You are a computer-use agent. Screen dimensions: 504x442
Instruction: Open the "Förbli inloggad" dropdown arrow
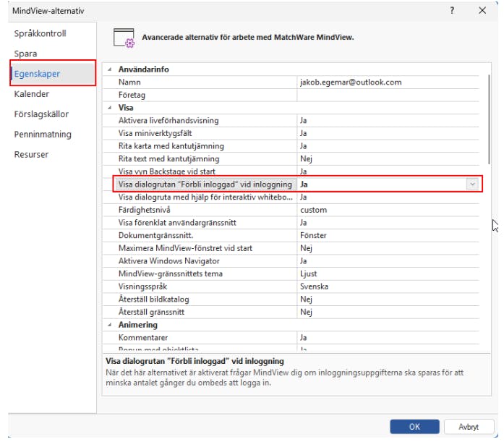(x=472, y=184)
